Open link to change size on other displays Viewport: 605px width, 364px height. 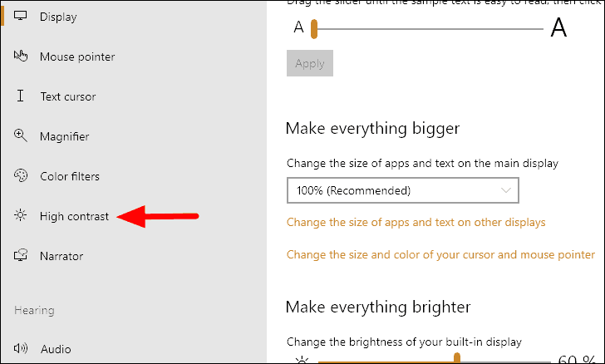tap(416, 223)
